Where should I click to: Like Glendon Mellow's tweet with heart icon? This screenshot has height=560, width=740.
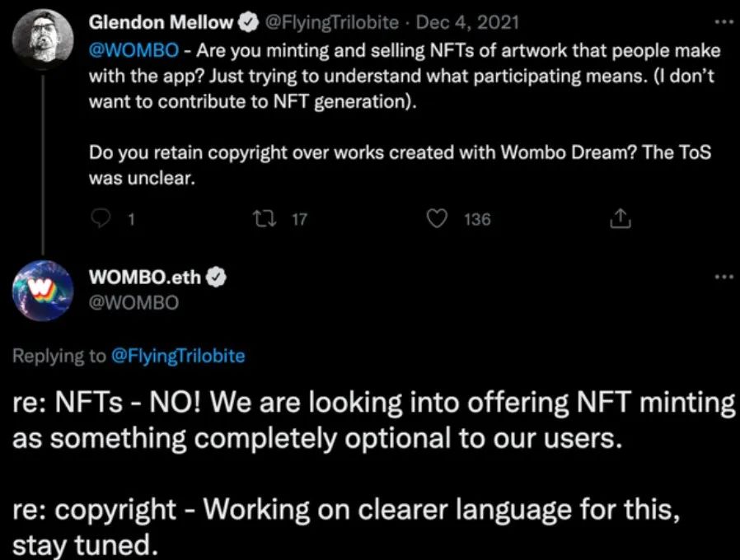click(x=437, y=218)
